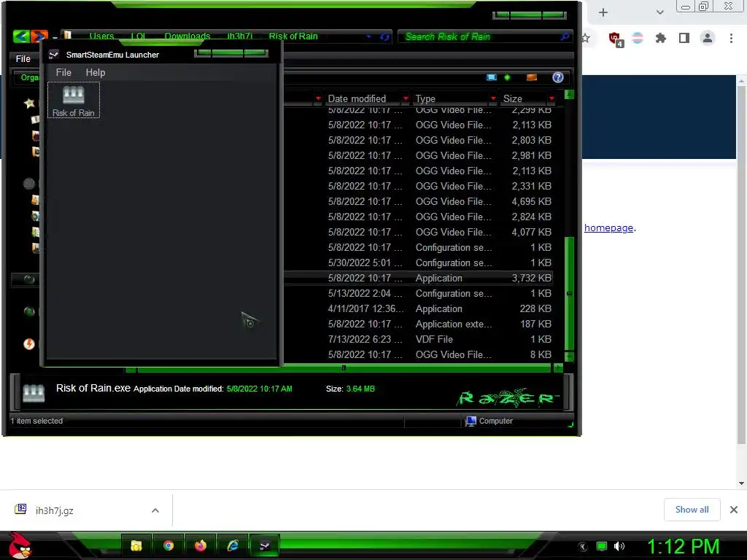This screenshot has height=560, width=747.
Task: Go forward with orange Explorer arrow
Action: coord(39,36)
